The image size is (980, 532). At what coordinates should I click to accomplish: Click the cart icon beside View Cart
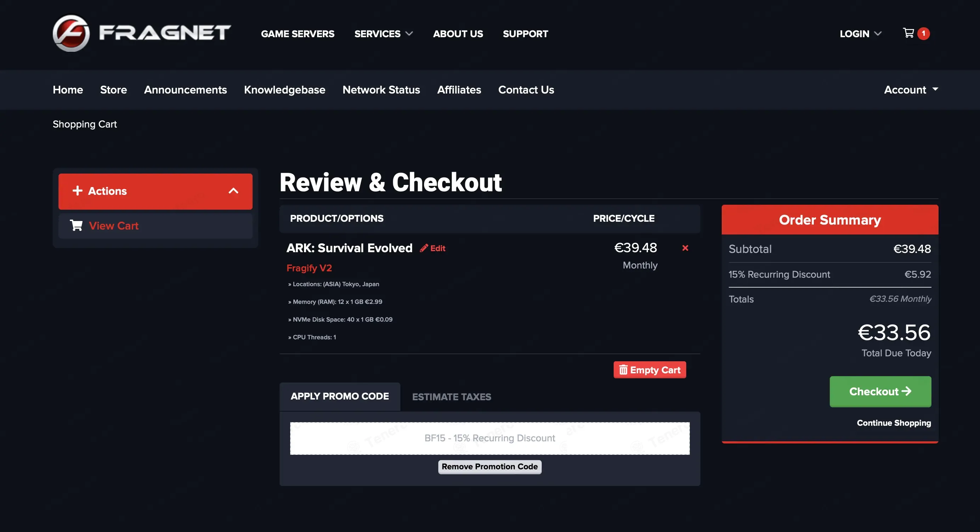[76, 226]
